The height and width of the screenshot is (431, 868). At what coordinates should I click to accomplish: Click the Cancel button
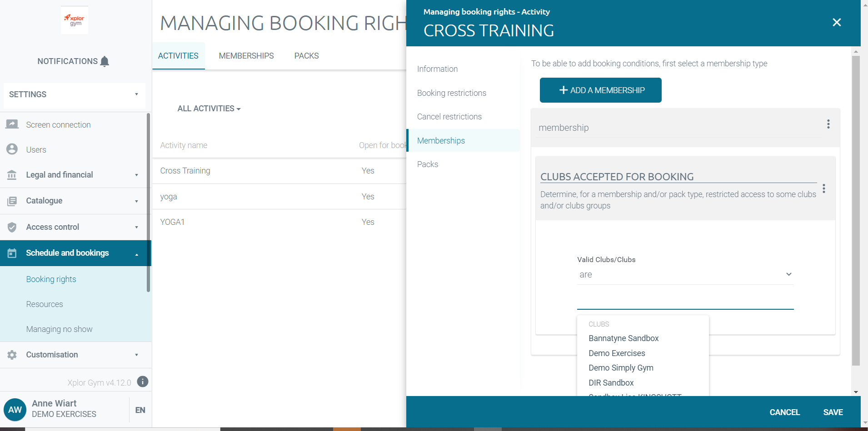[784, 412]
